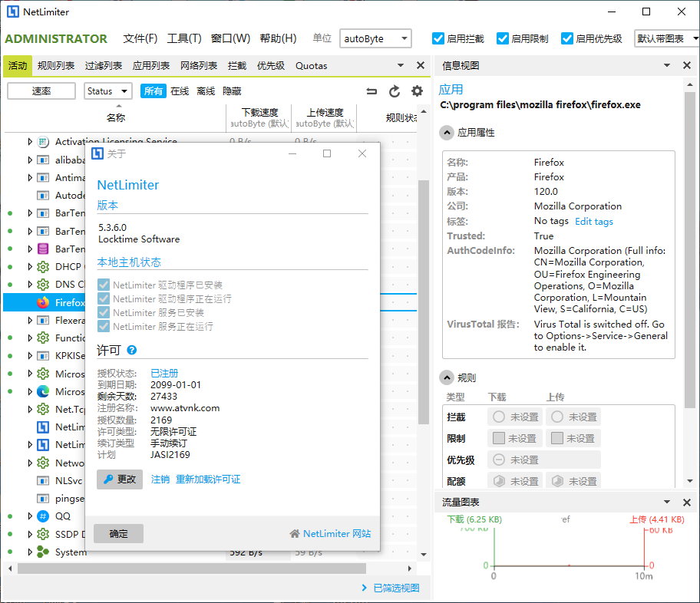Click the NetLimiter app icon in main title bar
This screenshot has height=603, width=700.
coord(13,12)
